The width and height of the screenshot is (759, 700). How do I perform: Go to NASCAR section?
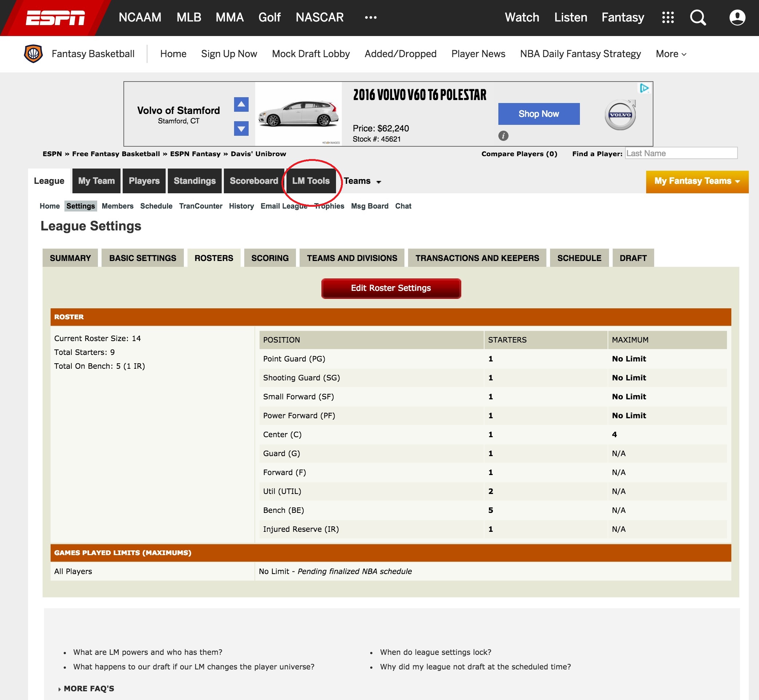coord(320,17)
